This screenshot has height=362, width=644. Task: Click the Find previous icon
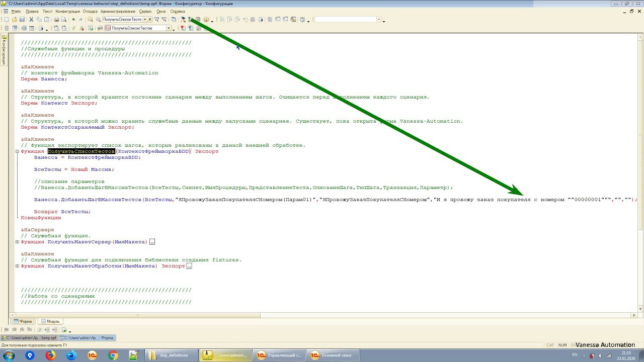[164, 20]
